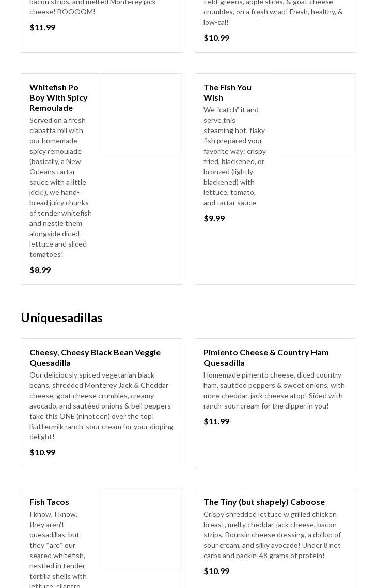Click the Tiny Caboose description text
377x588 pixels.
click(272, 534)
